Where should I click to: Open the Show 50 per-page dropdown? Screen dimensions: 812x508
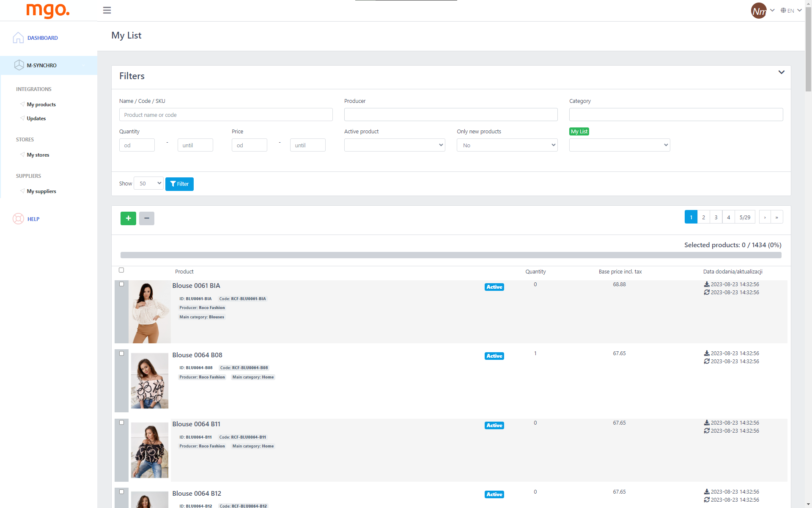pyautogui.click(x=148, y=183)
